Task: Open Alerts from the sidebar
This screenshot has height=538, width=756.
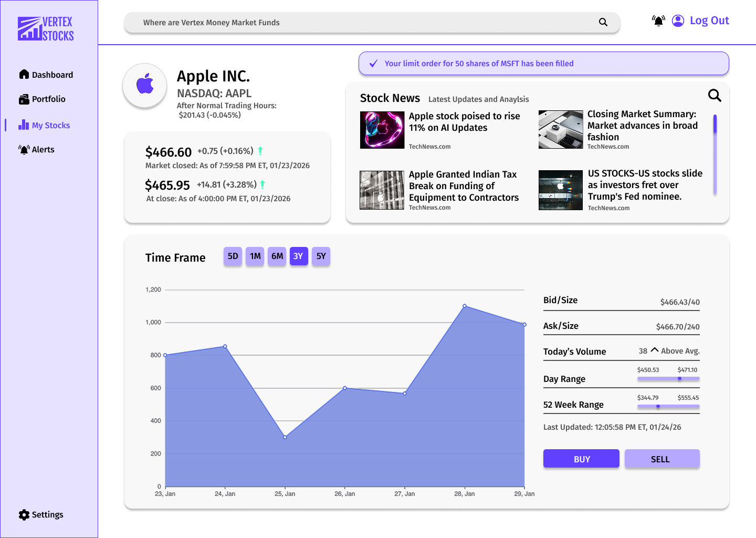Action: coord(37,149)
